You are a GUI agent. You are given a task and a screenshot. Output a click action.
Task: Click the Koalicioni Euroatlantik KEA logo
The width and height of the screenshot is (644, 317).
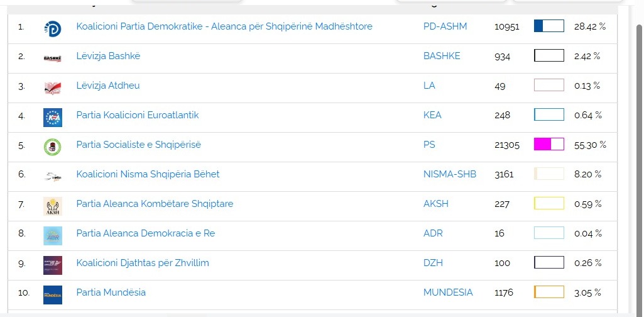point(52,117)
